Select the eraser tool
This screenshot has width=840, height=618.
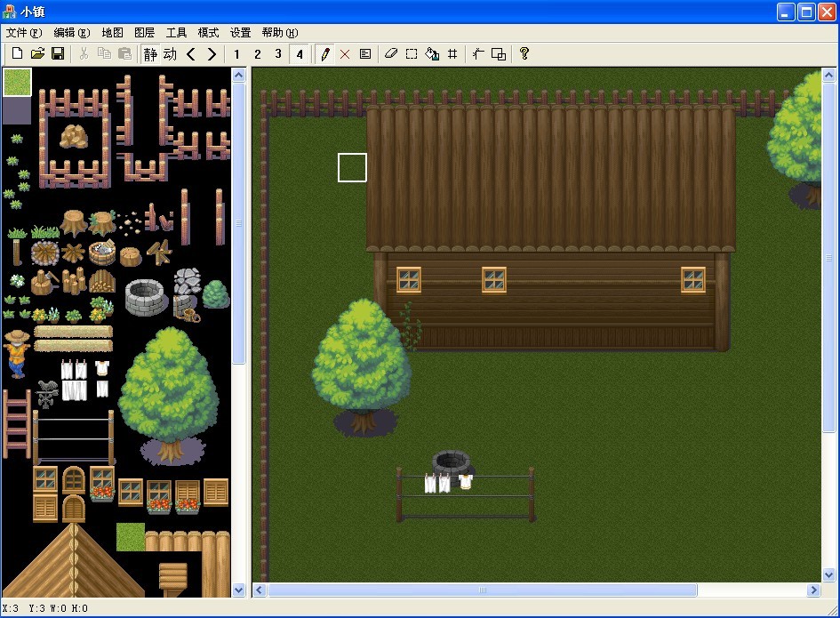[391, 53]
